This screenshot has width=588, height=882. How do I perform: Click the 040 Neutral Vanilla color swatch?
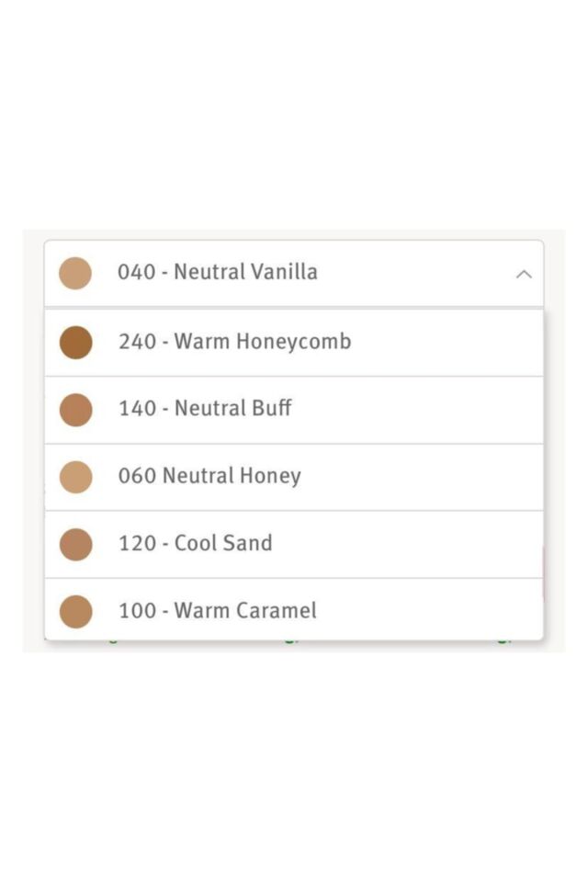click(x=75, y=274)
